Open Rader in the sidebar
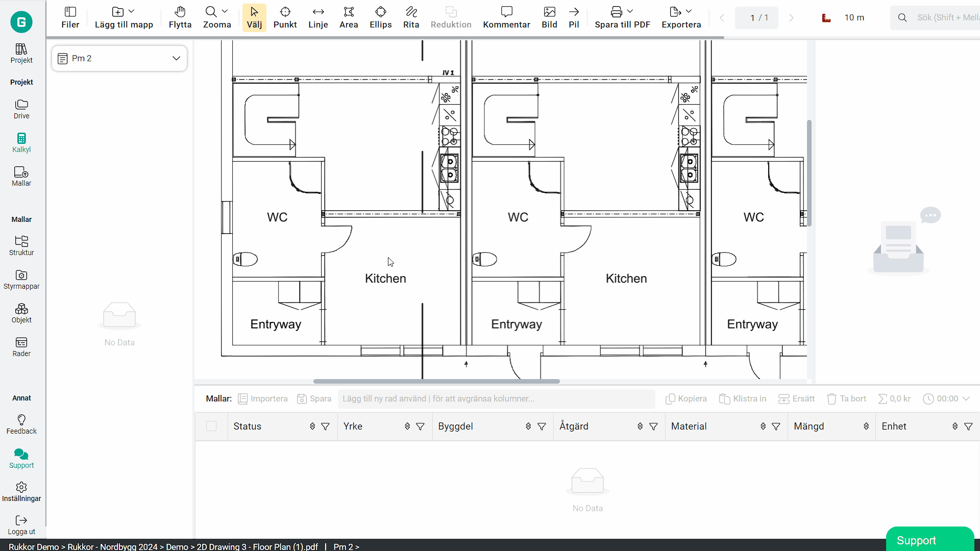Screen dimensions: 980x551 (x=21, y=347)
